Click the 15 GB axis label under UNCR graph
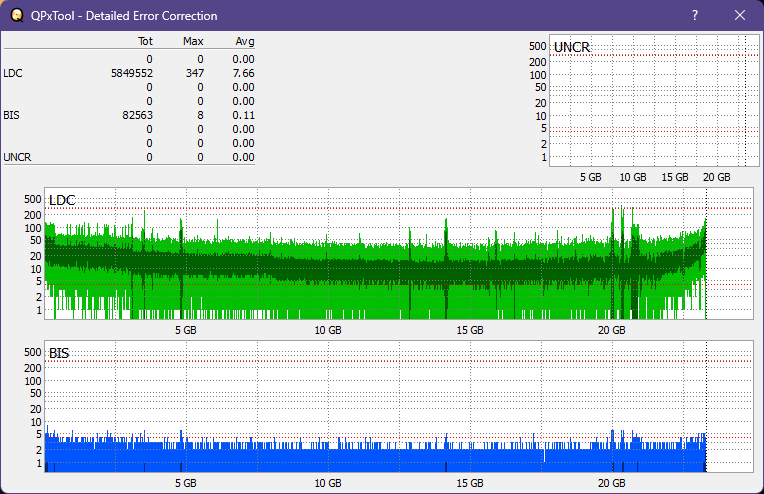 pos(675,177)
